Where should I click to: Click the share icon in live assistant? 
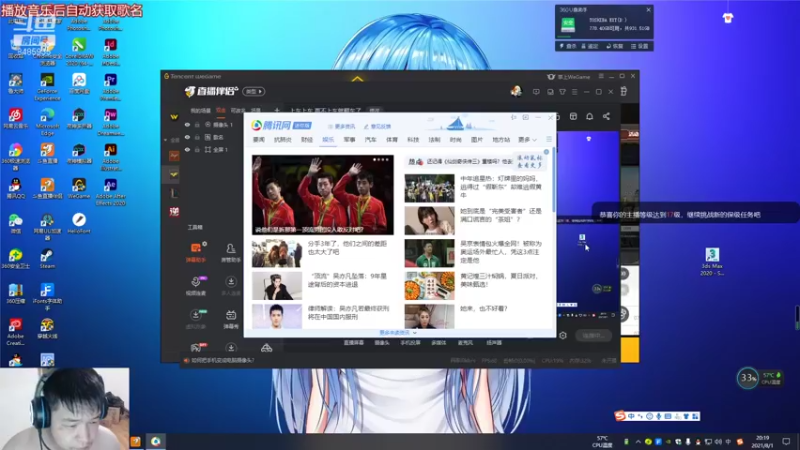[606, 116]
